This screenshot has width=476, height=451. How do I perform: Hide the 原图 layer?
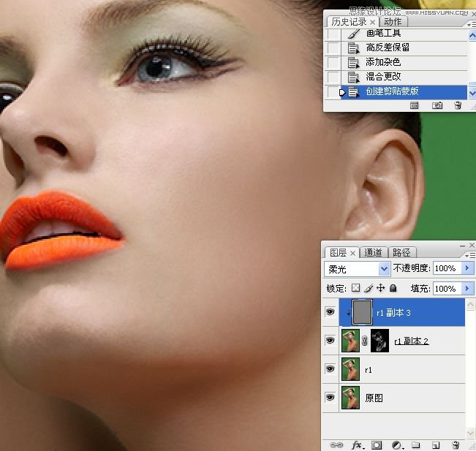[330, 398]
